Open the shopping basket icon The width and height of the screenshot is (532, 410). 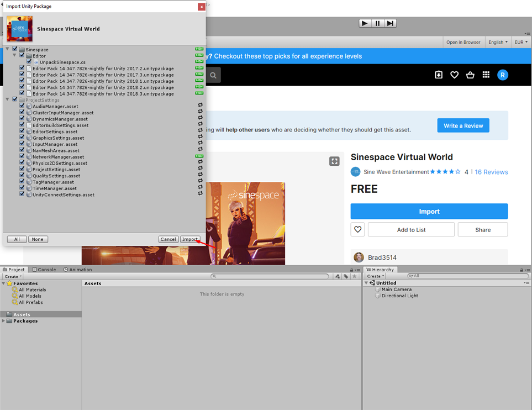pos(470,75)
